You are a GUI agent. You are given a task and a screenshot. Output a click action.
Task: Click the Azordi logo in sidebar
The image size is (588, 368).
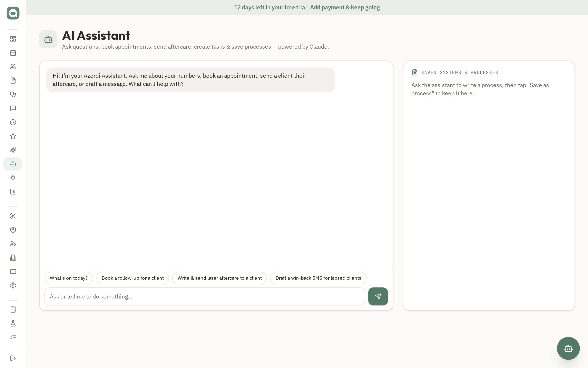pyautogui.click(x=13, y=13)
